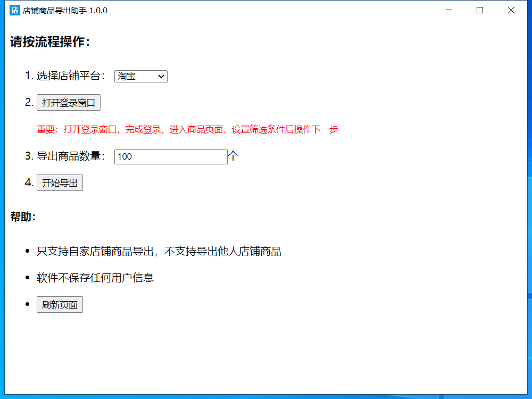Viewport: 532px width, 399px height.
Task: Click the window title 店铺商品导出助手 1.0.0
Action: point(65,11)
